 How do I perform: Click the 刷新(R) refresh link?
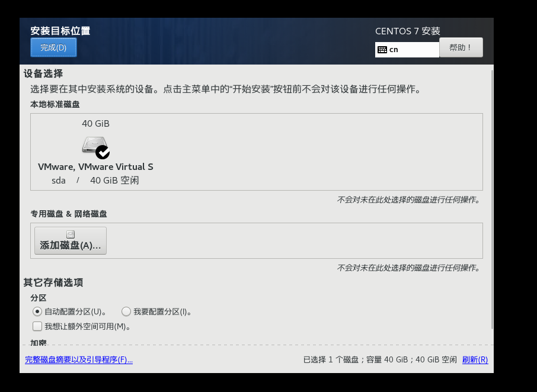tap(475, 359)
